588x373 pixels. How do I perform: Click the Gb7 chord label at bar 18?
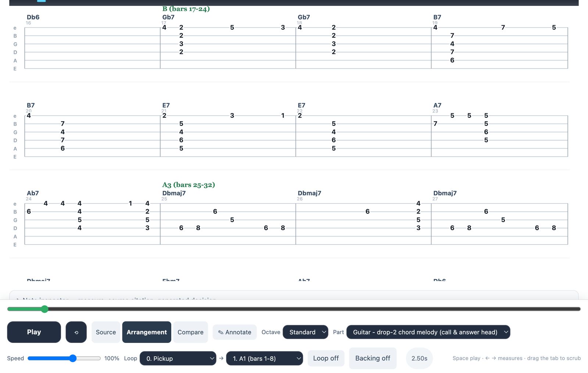304,17
